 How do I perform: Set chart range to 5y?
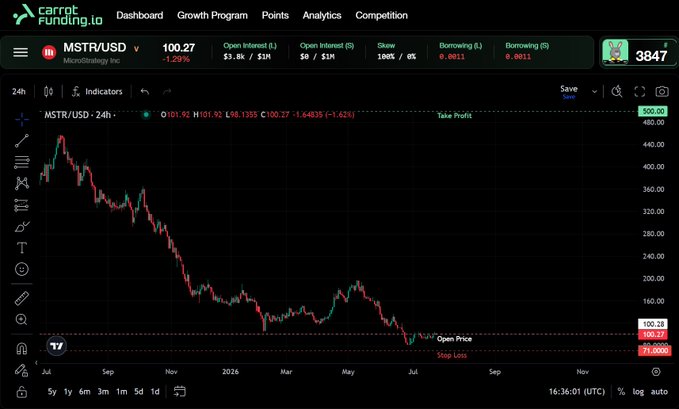52,392
